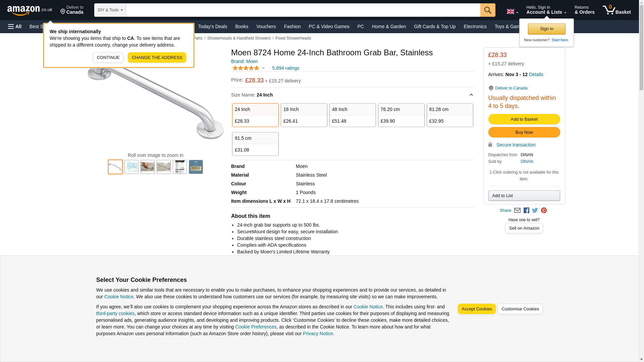Click the Amazon.co.uk logo
This screenshot has width=644, height=362.
click(30, 10)
